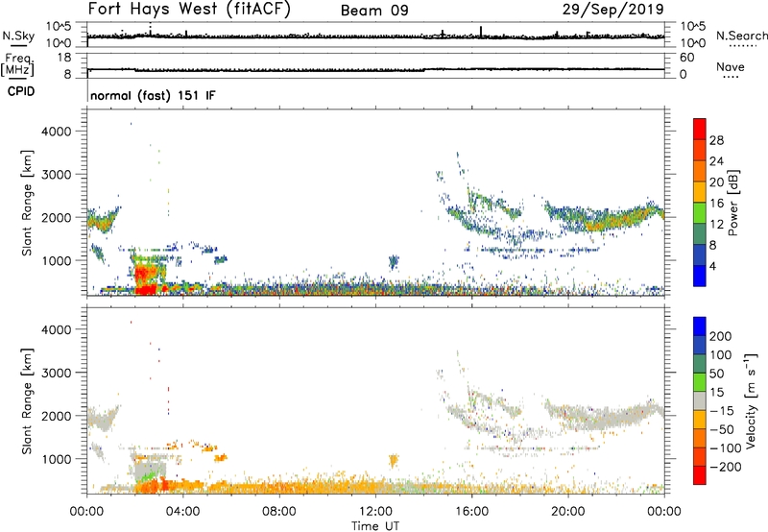This screenshot has height=532, width=768.
Task: Pick the light green 12–16 dB Power segment
Action: pos(700,212)
